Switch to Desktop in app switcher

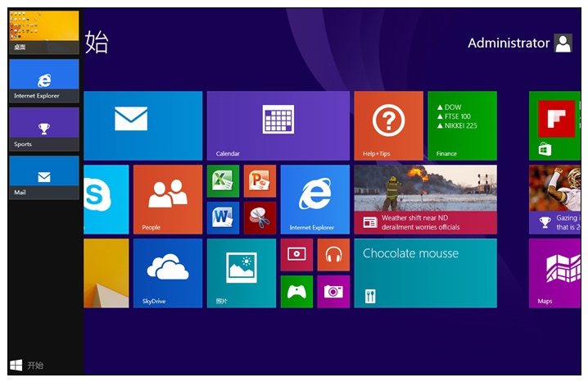(44, 32)
